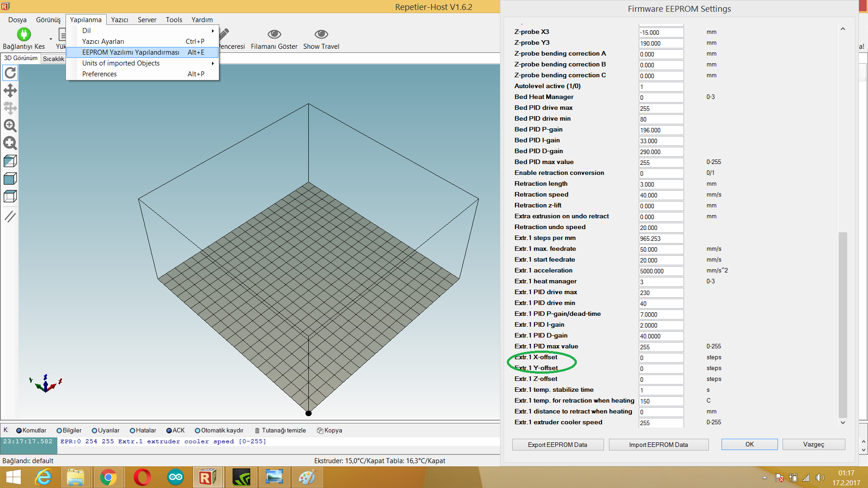Select the move viewpoint arrows tool
This screenshot has width=868, height=488.
(x=10, y=90)
